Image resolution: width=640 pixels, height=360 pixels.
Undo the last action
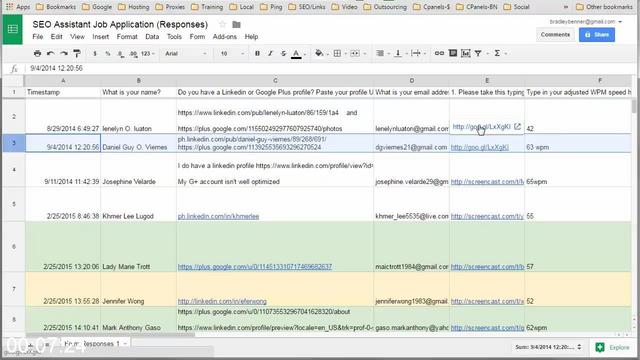point(51,53)
